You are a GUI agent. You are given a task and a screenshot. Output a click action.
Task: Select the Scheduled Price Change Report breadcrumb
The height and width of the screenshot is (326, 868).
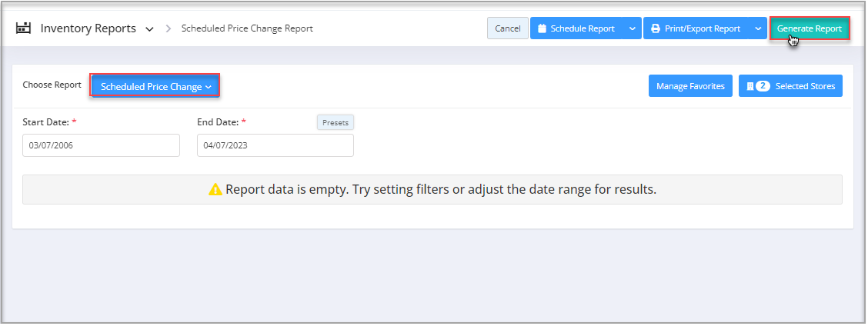tap(247, 28)
